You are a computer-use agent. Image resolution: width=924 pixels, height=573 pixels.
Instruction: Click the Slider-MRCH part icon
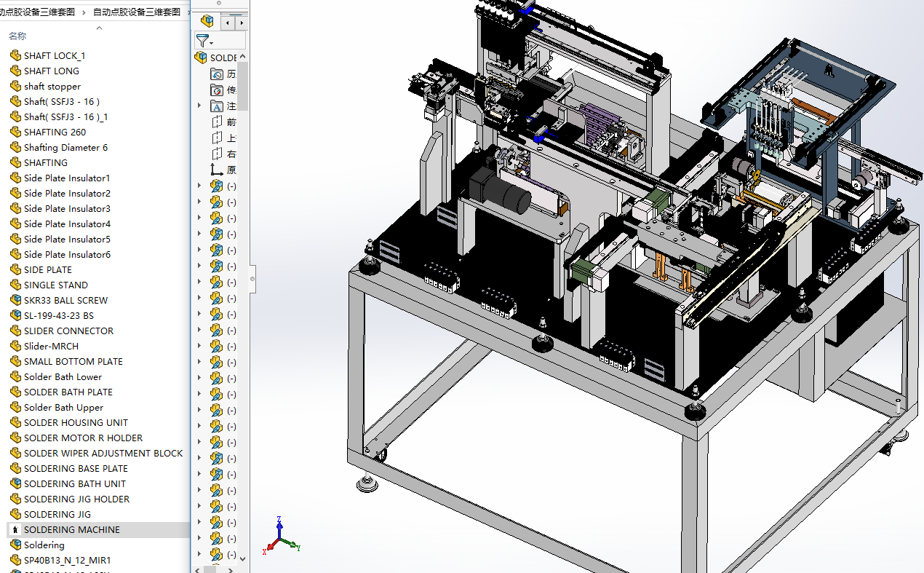tap(15, 346)
